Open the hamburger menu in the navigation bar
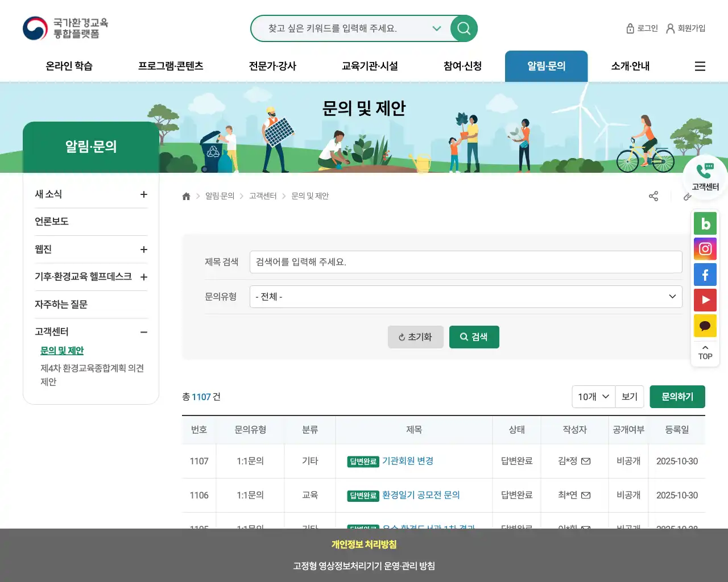This screenshot has width=728, height=582. point(700,66)
